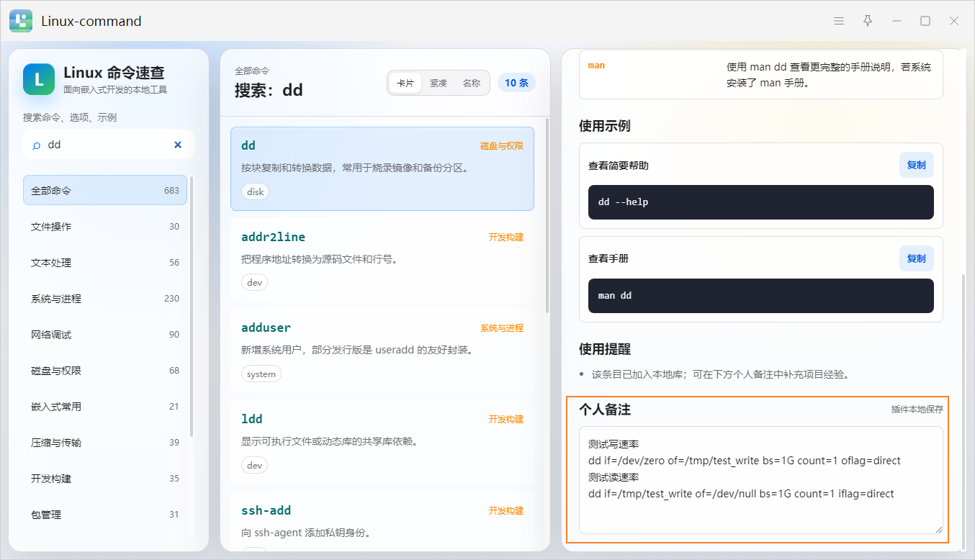Select the 系统与进程 category

pyautogui.click(x=105, y=299)
